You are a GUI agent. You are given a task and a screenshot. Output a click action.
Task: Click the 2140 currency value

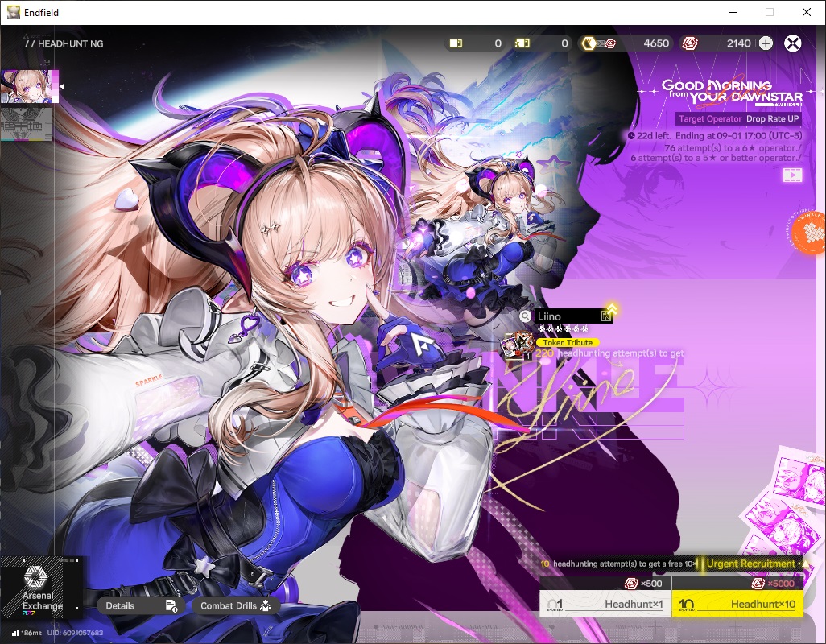pyautogui.click(x=738, y=43)
